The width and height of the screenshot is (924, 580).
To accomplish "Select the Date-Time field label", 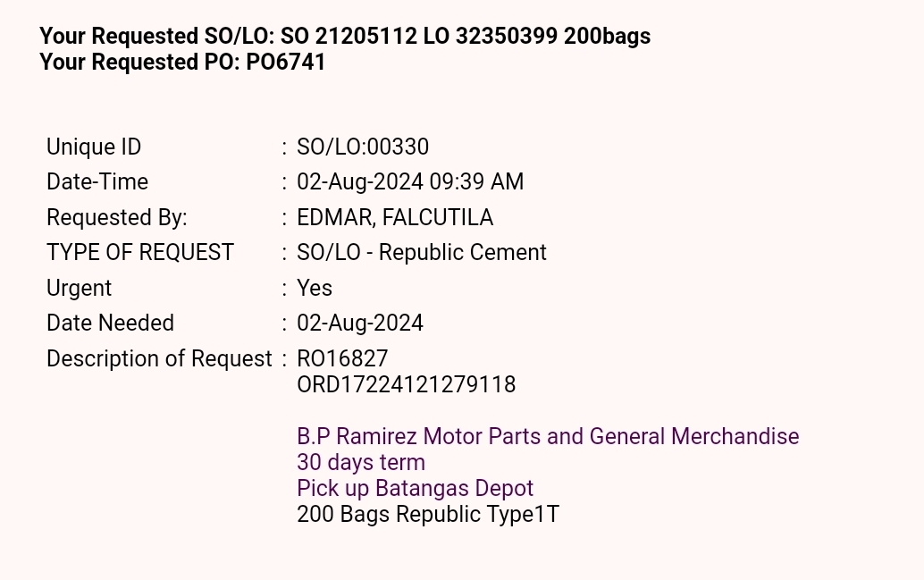I will pos(97,182).
